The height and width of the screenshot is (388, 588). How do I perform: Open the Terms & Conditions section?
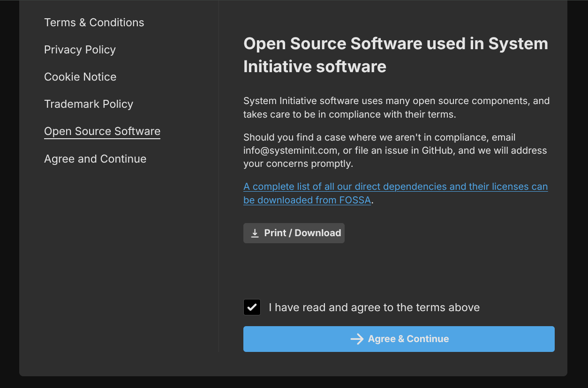[94, 22]
